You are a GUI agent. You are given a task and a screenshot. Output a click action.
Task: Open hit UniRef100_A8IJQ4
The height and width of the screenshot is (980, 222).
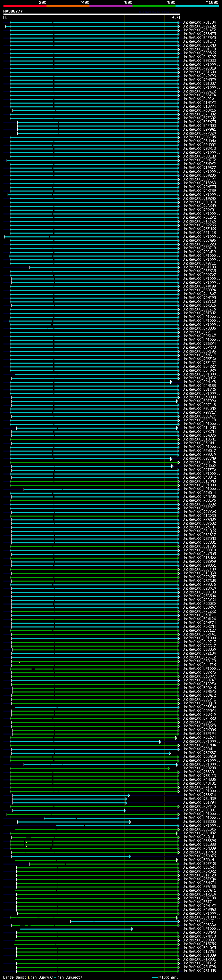pos(199,23)
